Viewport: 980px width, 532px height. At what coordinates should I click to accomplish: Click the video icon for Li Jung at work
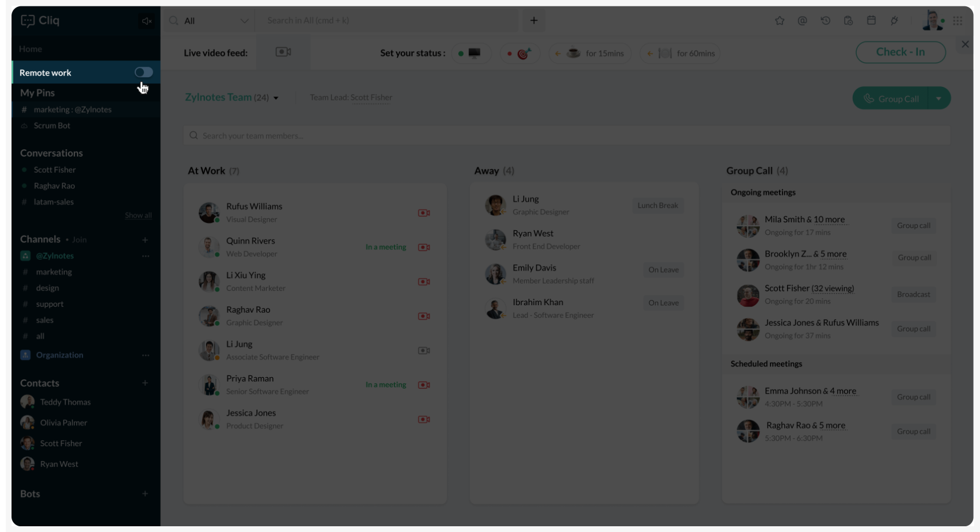[x=424, y=351]
